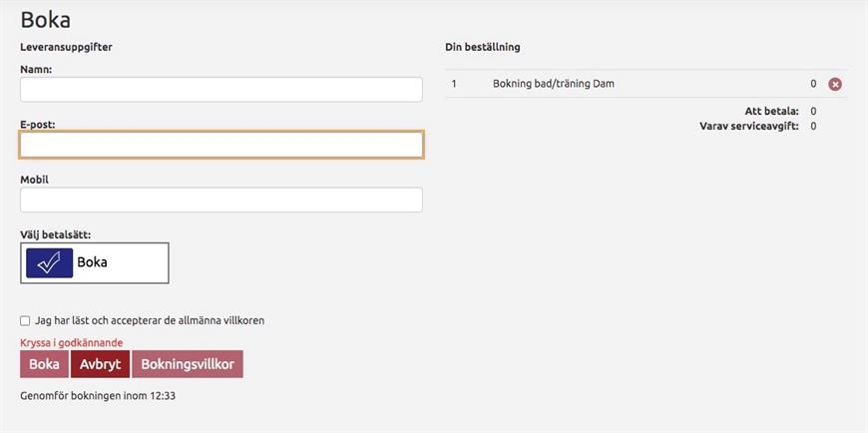
Task: Cancel the booking with the Avbryt button
Action: pyautogui.click(x=100, y=364)
